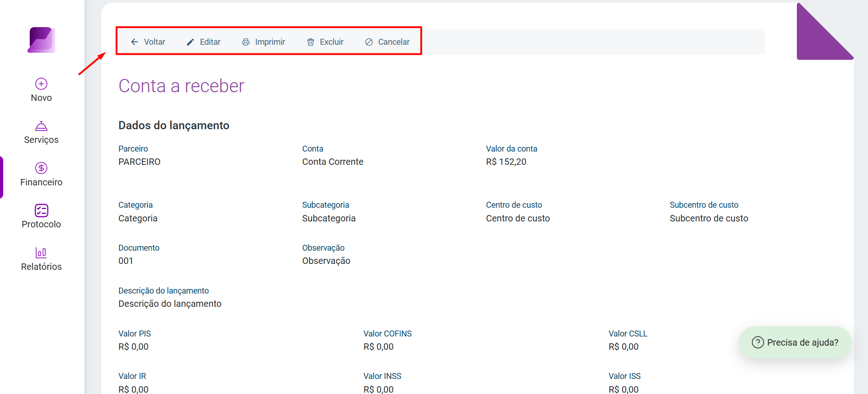The height and width of the screenshot is (394, 868).
Task: Click the PARCEIRO value
Action: pyautogui.click(x=140, y=162)
